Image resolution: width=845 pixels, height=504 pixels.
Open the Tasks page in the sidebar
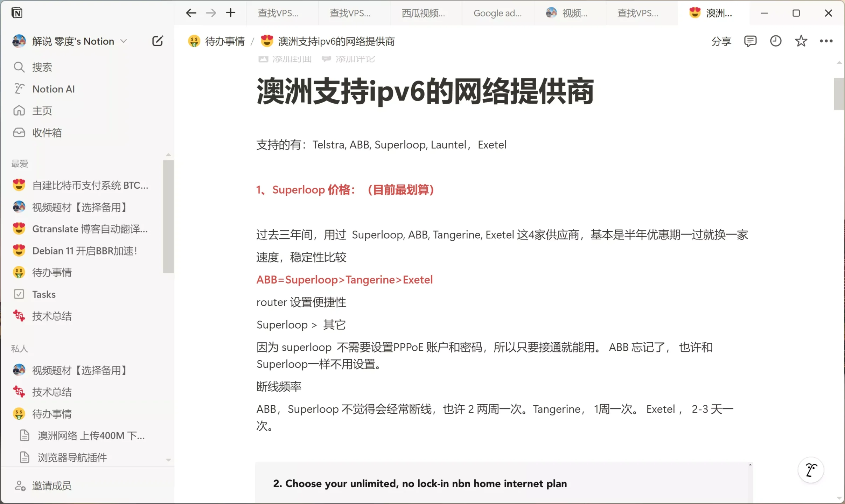pos(43,294)
